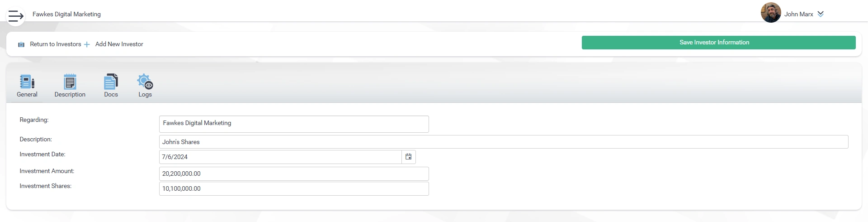Image resolution: width=868 pixels, height=222 pixels.
Task: Click the Return to Investors link
Action: point(56,44)
